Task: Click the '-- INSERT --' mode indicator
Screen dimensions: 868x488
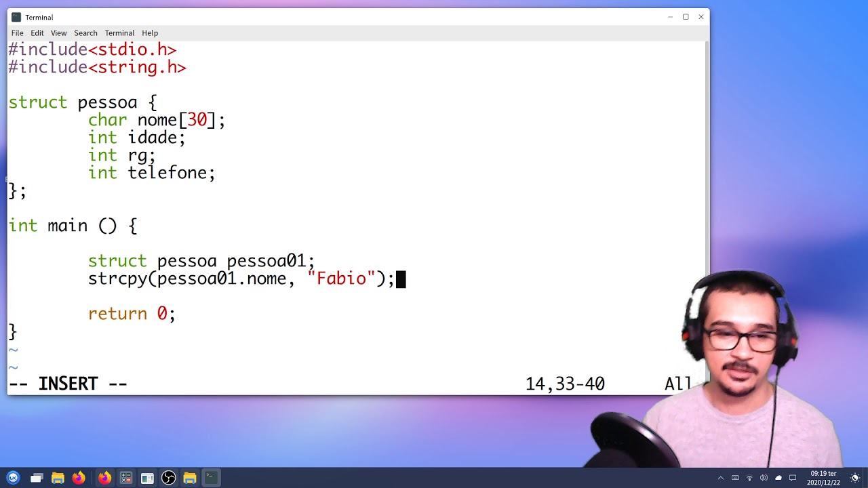Action: point(68,384)
